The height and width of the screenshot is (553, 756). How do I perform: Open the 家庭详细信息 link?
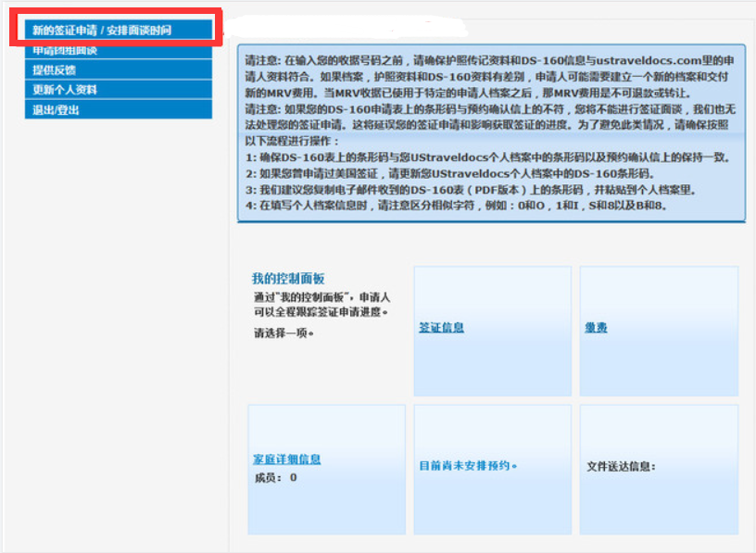pyautogui.click(x=286, y=459)
